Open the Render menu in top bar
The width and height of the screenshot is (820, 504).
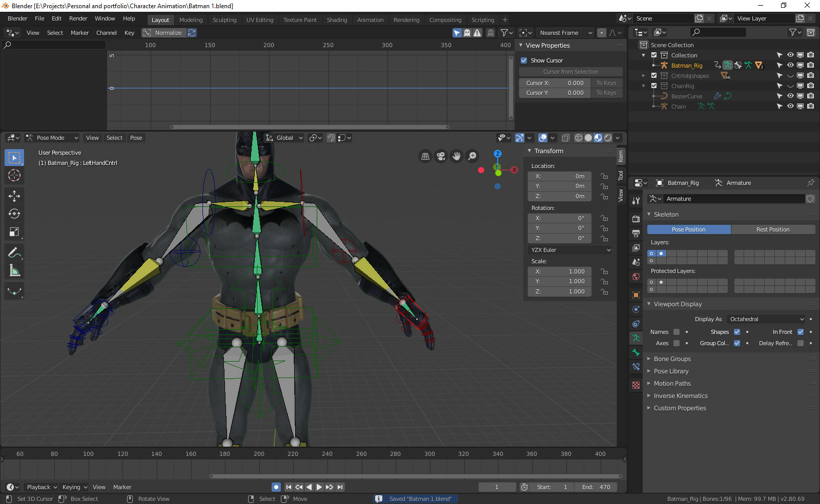click(78, 18)
